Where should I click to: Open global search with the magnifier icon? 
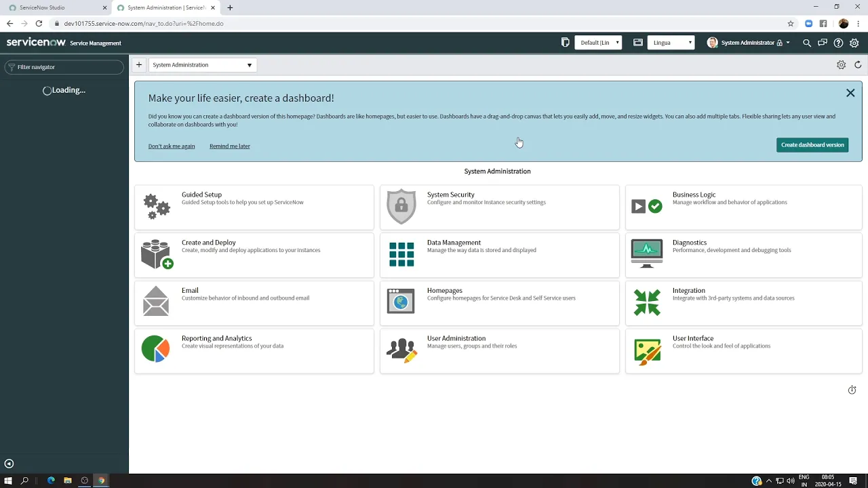click(806, 43)
